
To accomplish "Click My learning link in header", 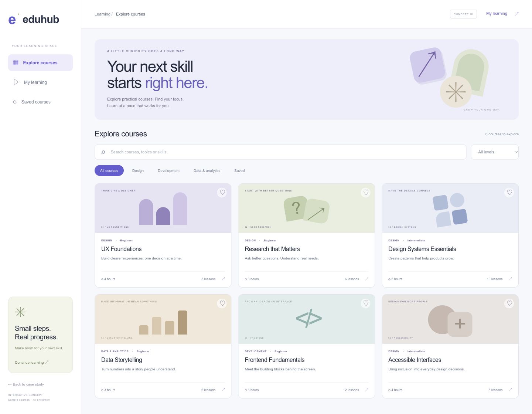I will pyautogui.click(x=497, y=14).
